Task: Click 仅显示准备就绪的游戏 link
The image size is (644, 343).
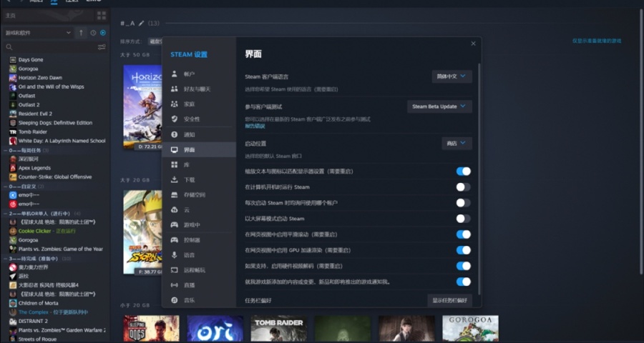Action: 597,41
